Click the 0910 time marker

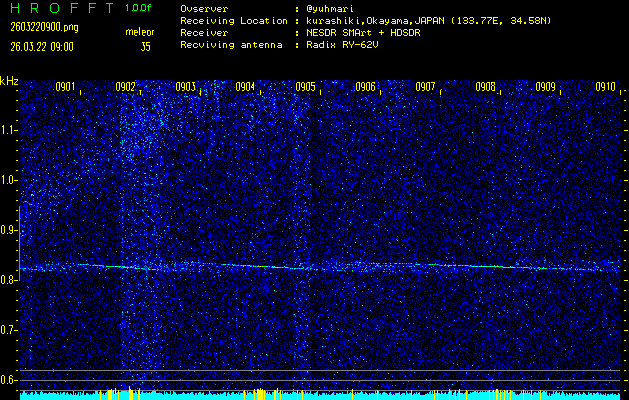click(606, 87)
